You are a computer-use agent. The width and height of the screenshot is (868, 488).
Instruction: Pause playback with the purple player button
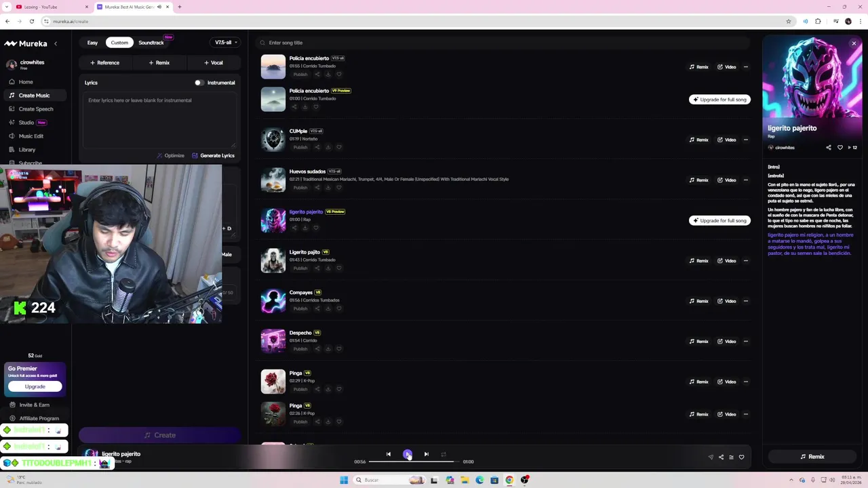pos(408,454)
